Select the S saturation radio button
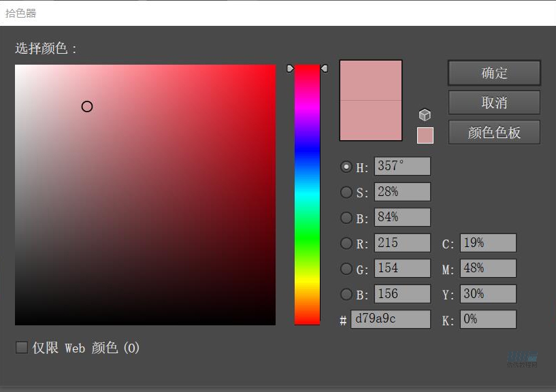This screenshot has height=392, width=556. pos(346,192)
